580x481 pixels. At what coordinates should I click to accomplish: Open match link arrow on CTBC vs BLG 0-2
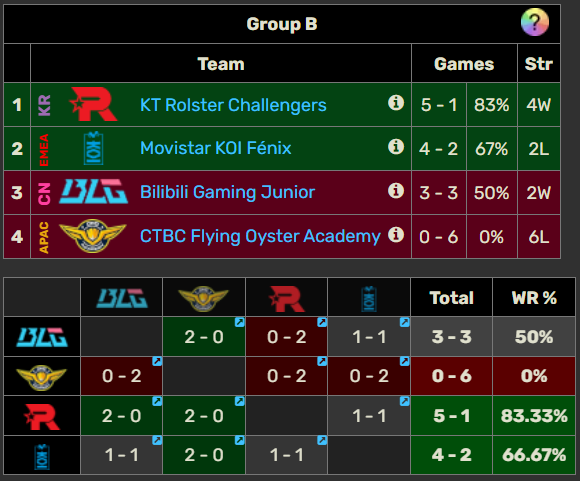click(157, 361)
